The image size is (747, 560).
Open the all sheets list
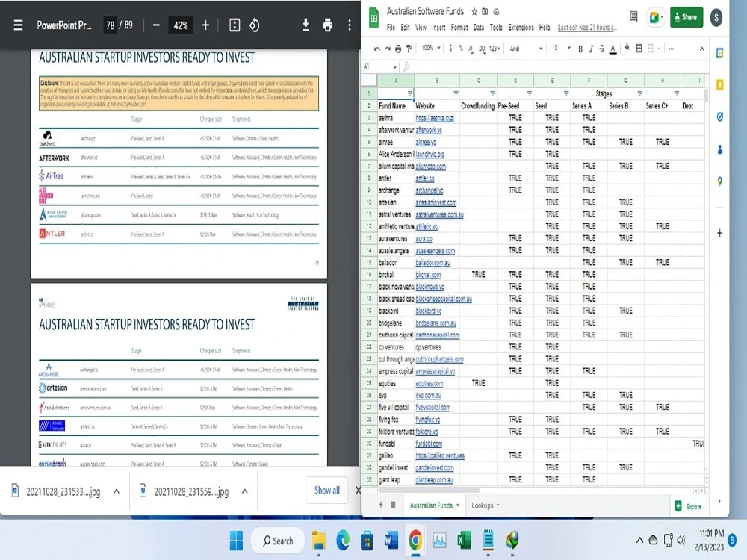pos(393,505)
